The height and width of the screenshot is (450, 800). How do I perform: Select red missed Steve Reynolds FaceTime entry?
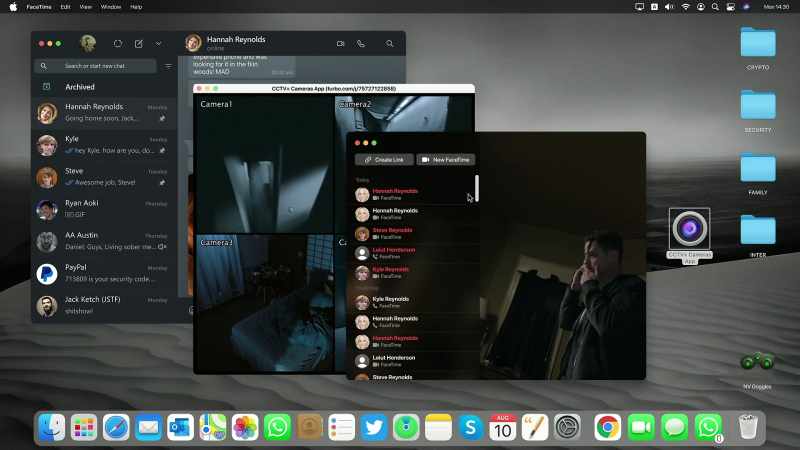pos(412,234)
